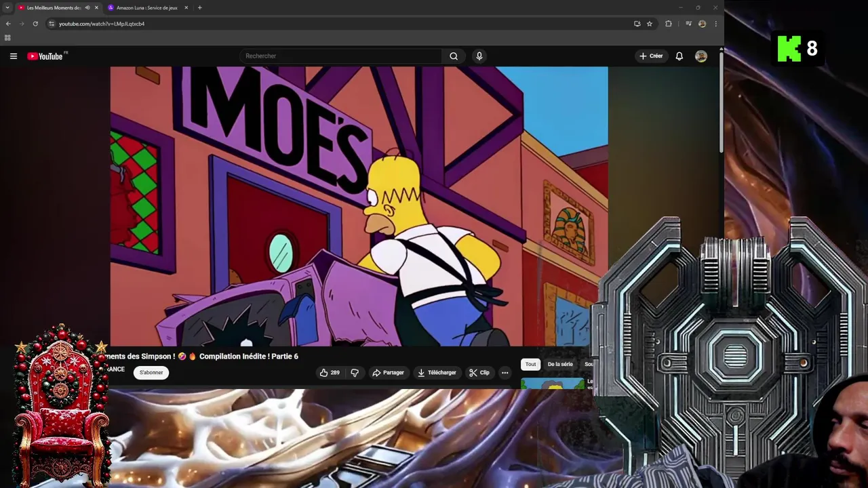
Task: View site information icon in address bar
Action: 52,24
